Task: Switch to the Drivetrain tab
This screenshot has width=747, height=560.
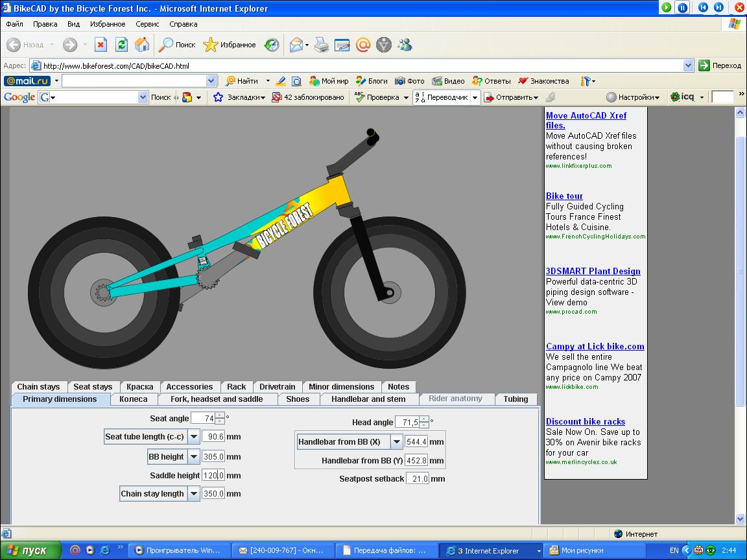Action: coord(277,387)
